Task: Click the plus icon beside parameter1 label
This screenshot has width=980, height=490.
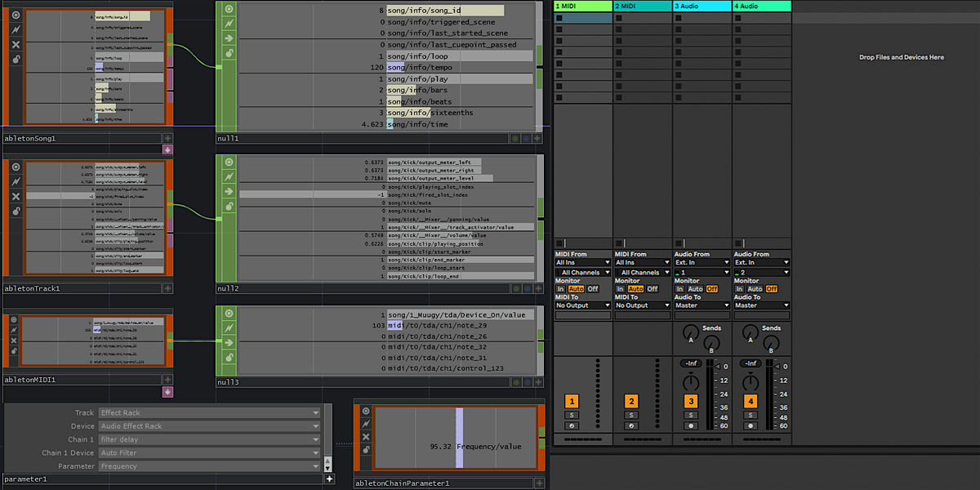Action: tap(329, 479)
